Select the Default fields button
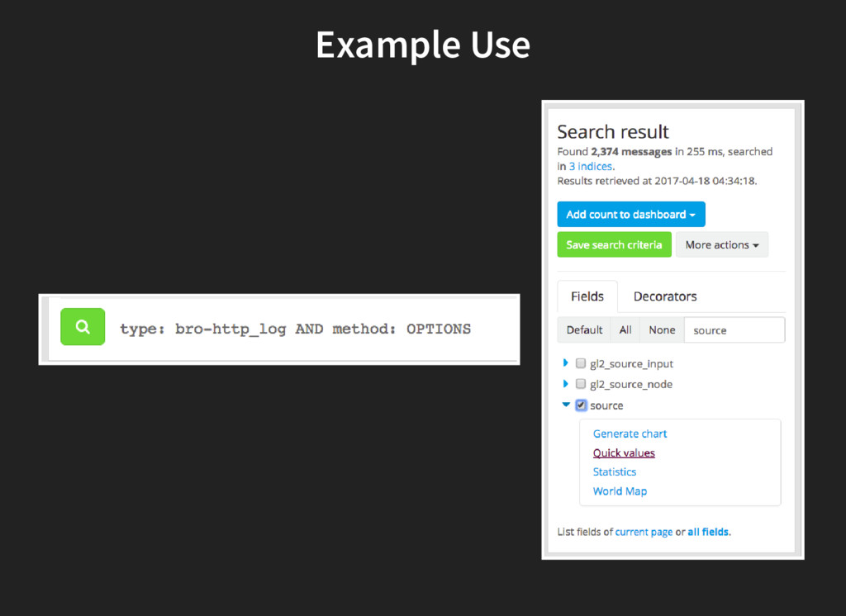846x616 pixels. (584, 330)
